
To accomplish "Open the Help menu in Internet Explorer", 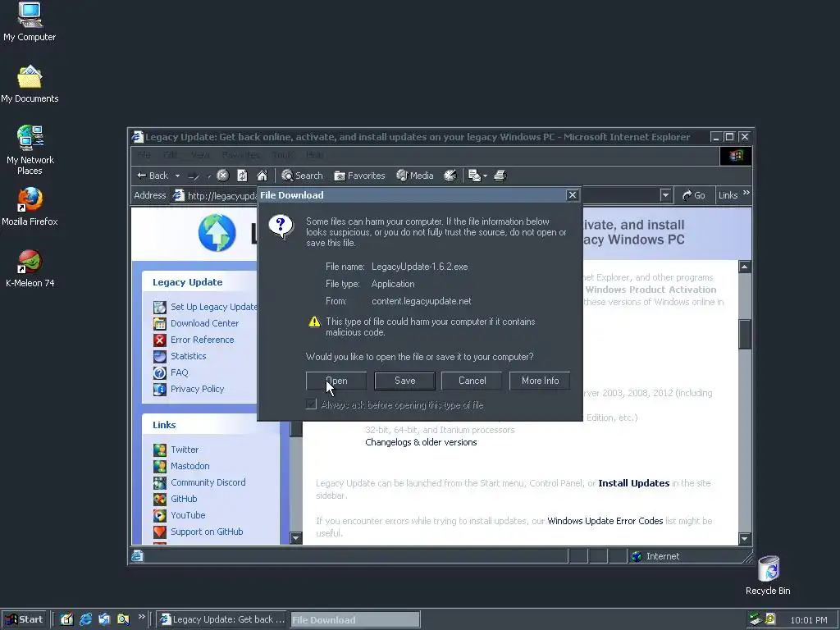I will (x=314, y=155).
